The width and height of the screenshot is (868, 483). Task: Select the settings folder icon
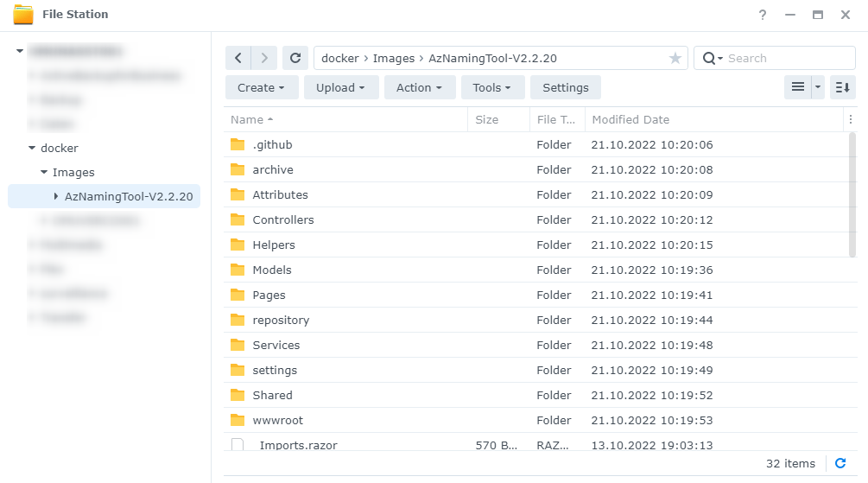click(x=238, y=370)
